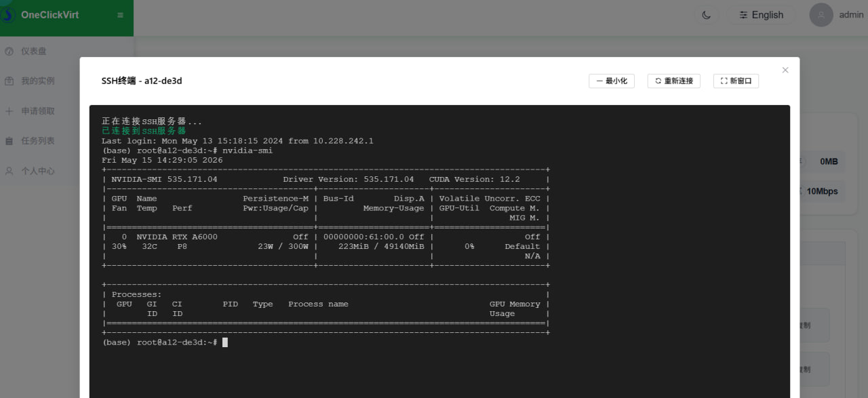The width and height of the screenshot is (868, 398).
Task: Collapse the sidebar with hamburger icon
Action: coord(120,15)
